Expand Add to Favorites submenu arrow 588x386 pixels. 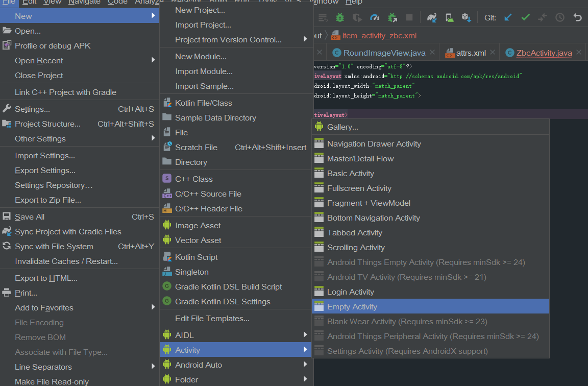click(153, 307)
